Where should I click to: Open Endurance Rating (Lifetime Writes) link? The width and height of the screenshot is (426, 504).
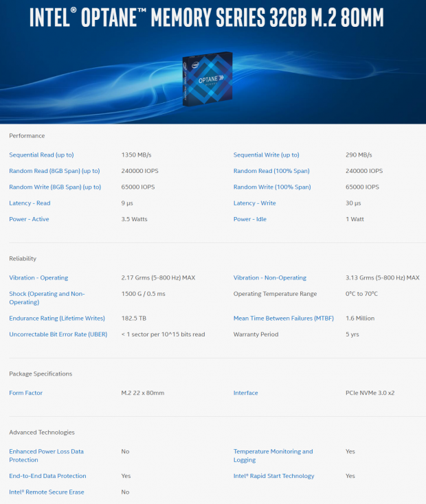[57, 318]
